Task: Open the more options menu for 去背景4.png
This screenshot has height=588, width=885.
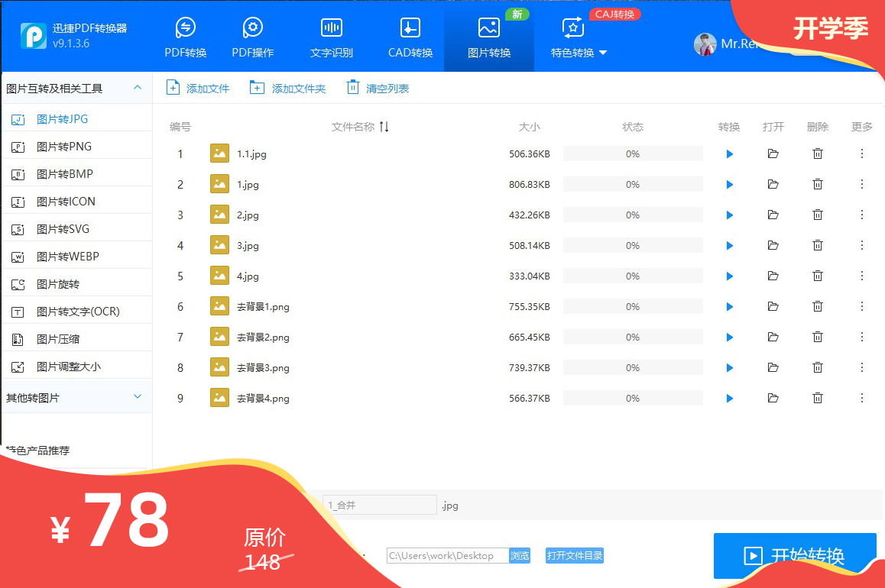Action: pyautogui.click(x=861, y=398)
